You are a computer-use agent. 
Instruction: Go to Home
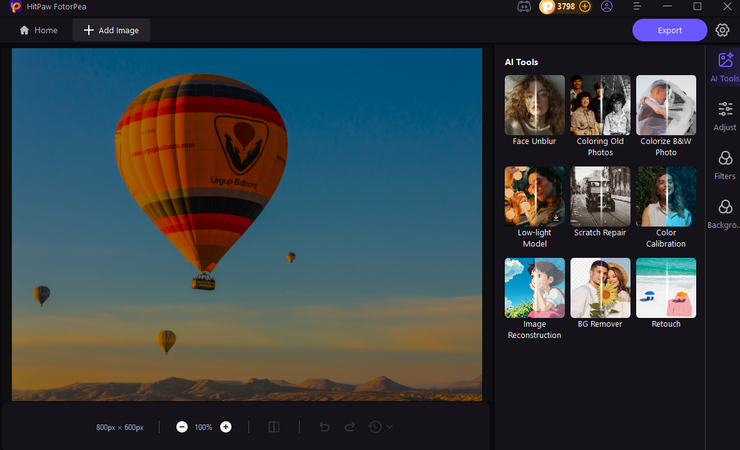39,30
